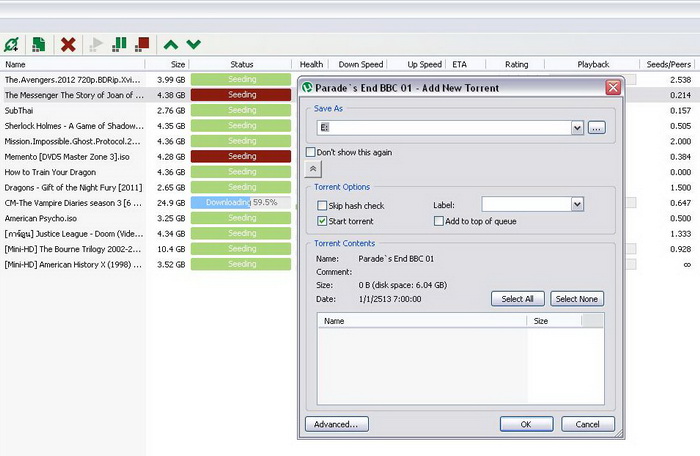Click red Seeding bar of Memento
The height and width of the screenshot is (456, 700).
[x=241, y=156]
